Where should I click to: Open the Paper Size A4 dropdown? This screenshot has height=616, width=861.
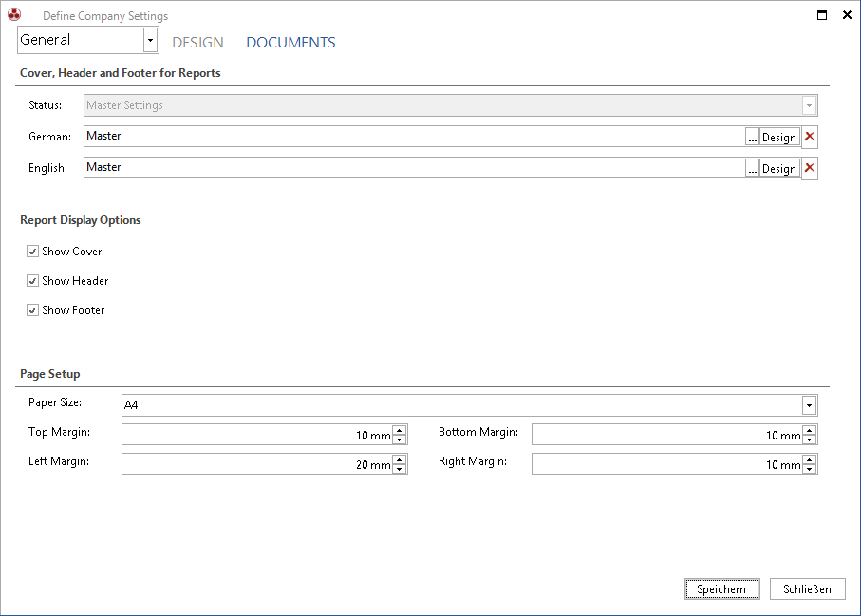point(809,405)
